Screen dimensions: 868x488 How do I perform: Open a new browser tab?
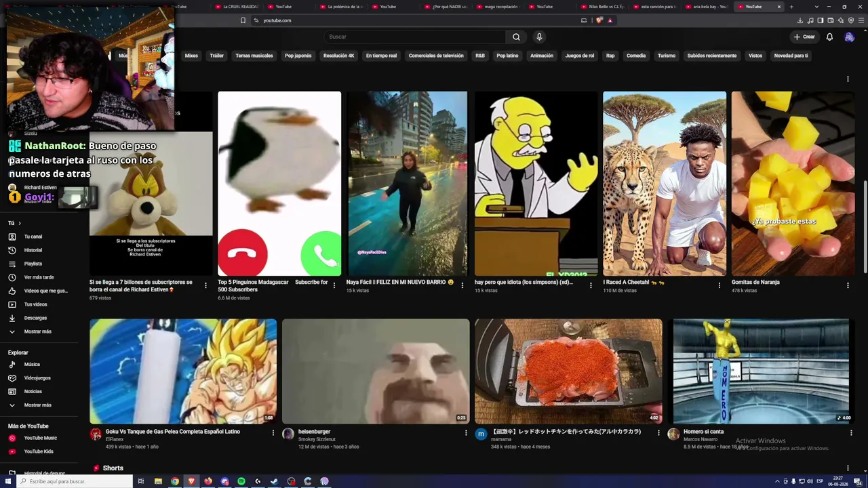click(x=791, y=7)
